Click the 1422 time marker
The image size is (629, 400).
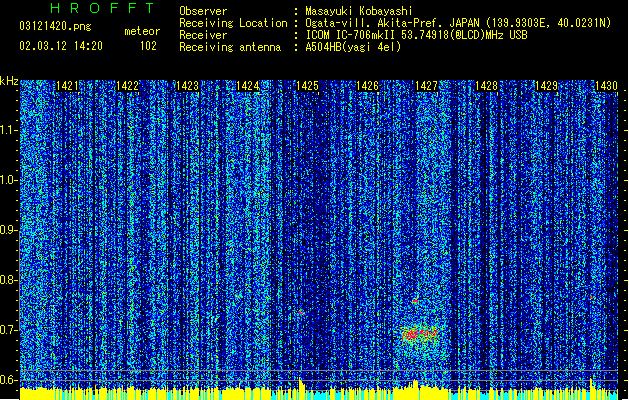(x=127, y=86)
